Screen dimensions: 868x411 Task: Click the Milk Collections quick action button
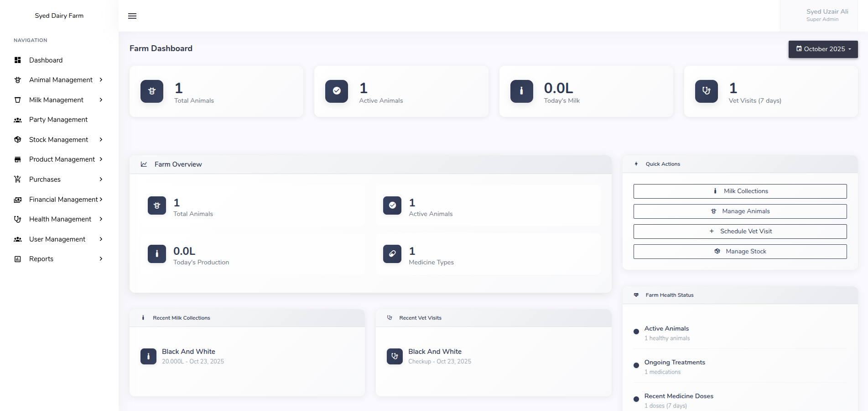click(x=740, y=191)
